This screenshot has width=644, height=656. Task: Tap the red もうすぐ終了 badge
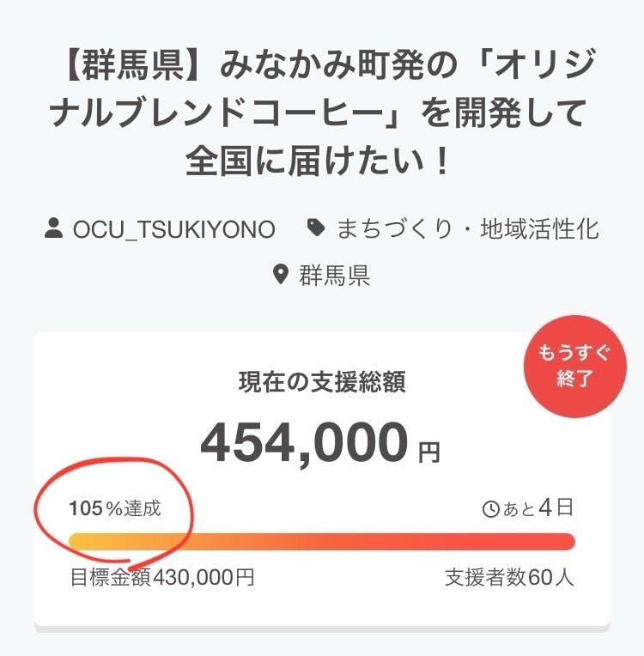(x=575, y=365)
